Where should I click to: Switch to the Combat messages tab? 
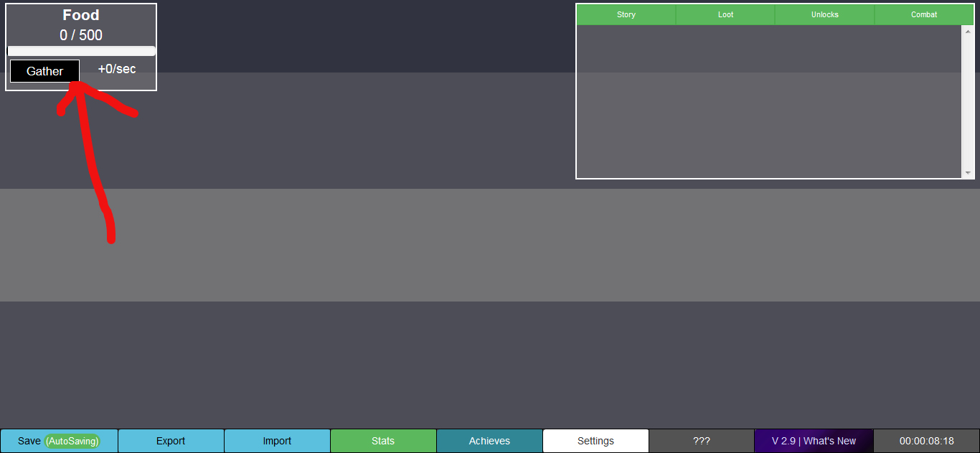pos(923,14)
